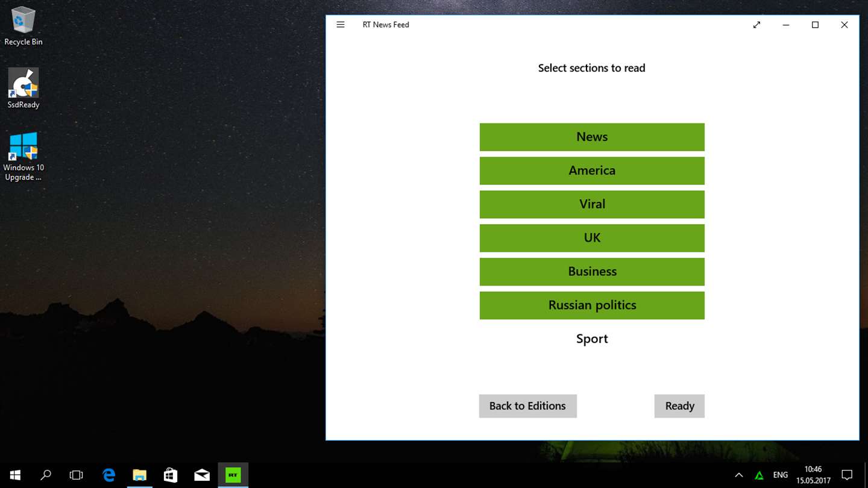The width and height of the screenshot is (868, 488).
Task: Close the RT News Feed window
Action: [x=844, y=25]
